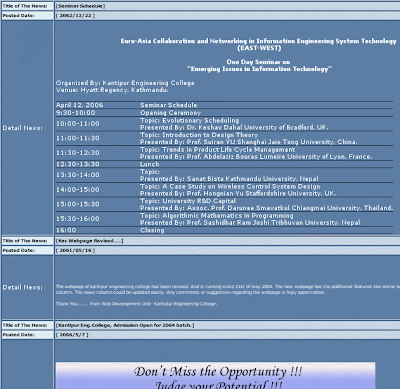Image resolution: width=400 pixels, height=389 pixels.
Task: Click "Presented By: Assoc. Prof. Darunee Smavatkul" line
Action: coord(266,208)
